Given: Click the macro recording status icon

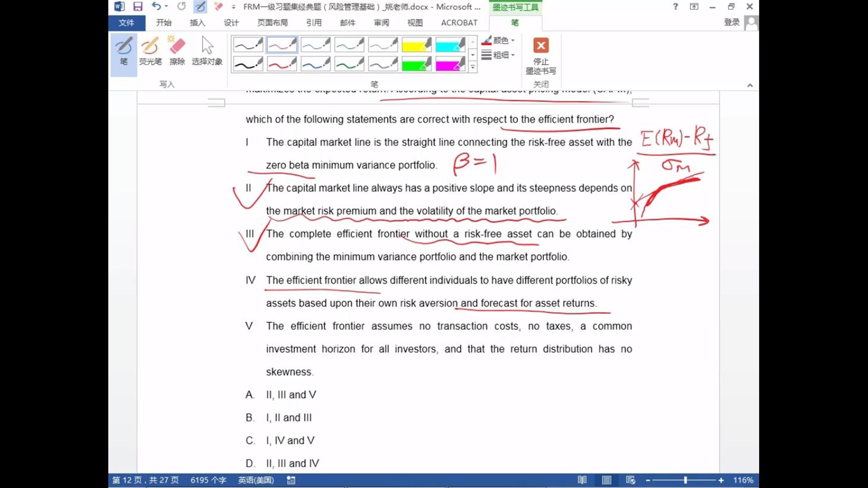Looking at the screenshot, I should coord(291,480).
